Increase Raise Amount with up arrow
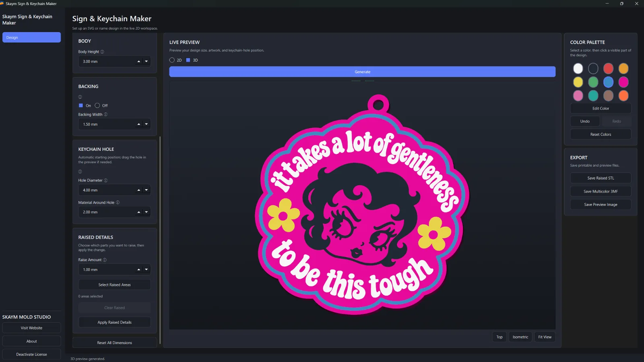This screenshot has width=644, height=362. (139, 270)
